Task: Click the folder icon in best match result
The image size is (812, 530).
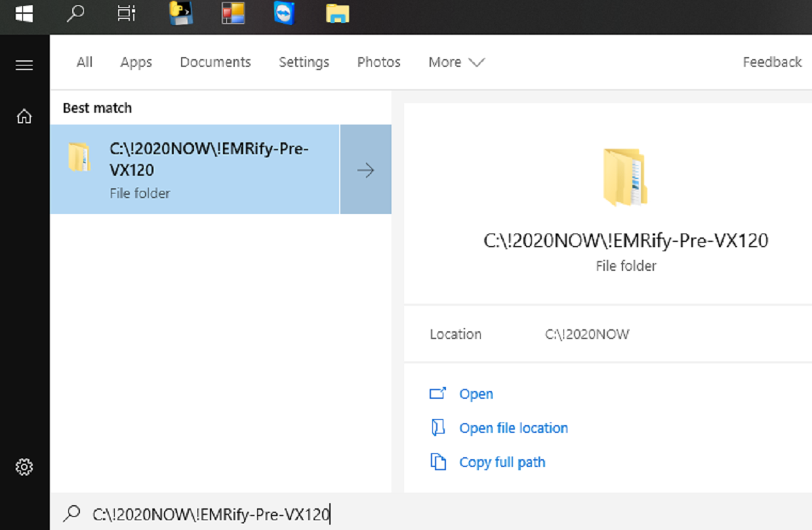Action: (x=79, y=157)
